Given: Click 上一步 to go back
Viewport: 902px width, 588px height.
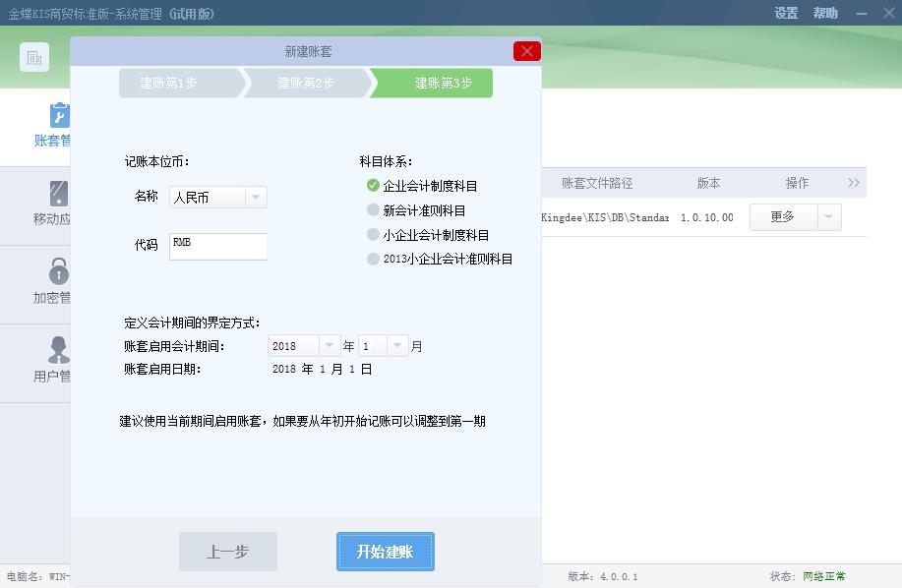Looking at the screenshot, I should point(227,552).
